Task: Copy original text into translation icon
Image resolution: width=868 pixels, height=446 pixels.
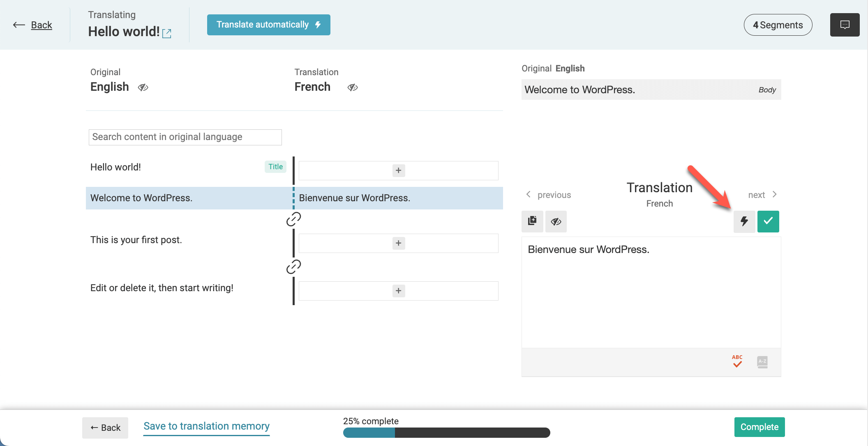Action: [532, 221]
